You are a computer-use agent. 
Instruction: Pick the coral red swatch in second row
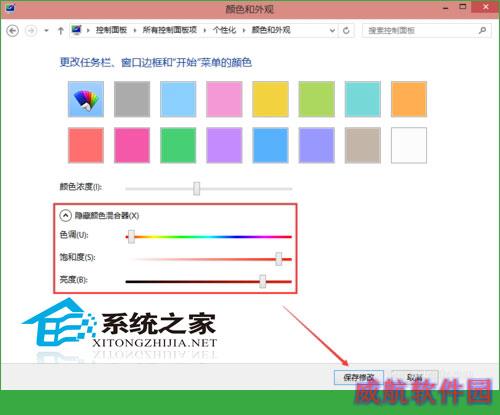click(86, 145)
